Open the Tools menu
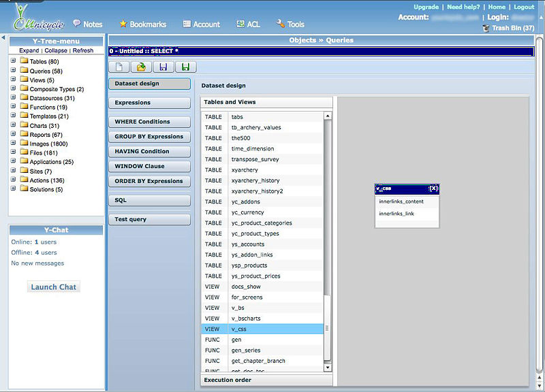Image resolution: width=545 pixels, height=392 pixels. point(290,24)
